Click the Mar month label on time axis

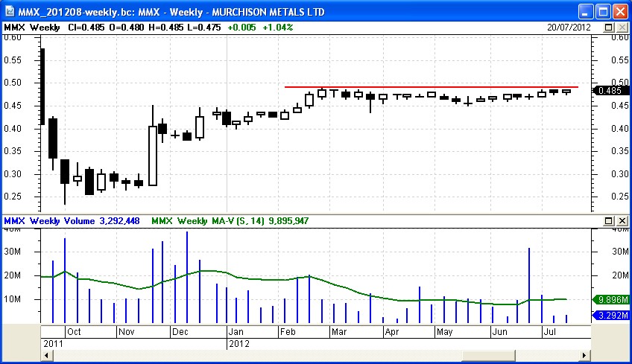pyautogui.click(x=339, y=332)
